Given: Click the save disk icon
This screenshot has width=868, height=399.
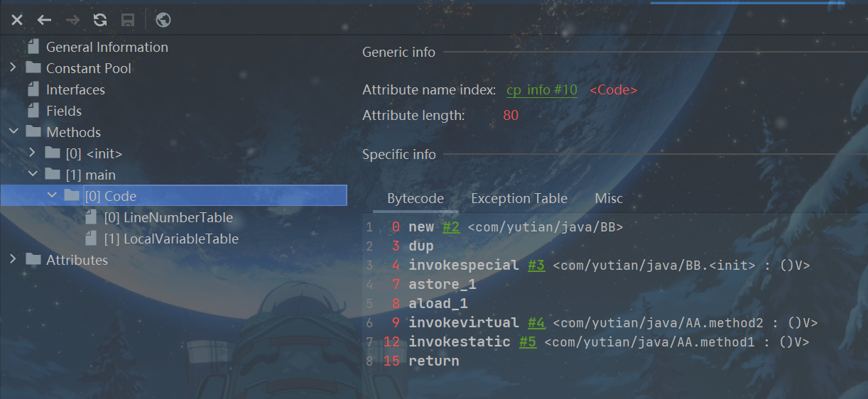Looking at the screenshot, I should click(128, 20).
